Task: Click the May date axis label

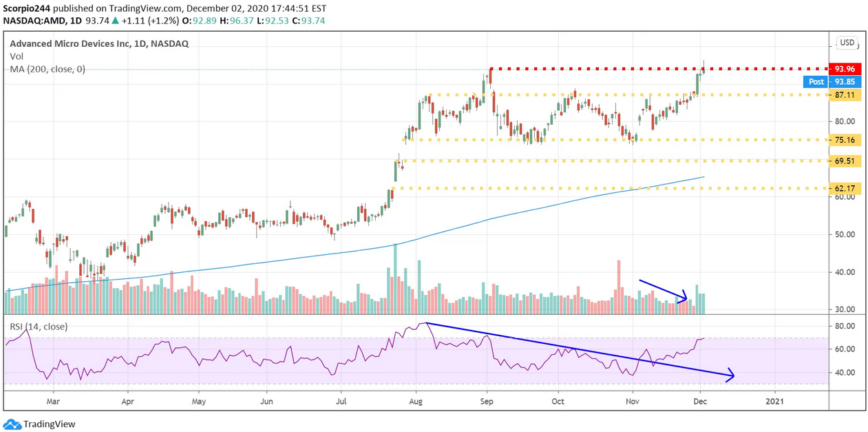Action: click(x=199, y=400)
